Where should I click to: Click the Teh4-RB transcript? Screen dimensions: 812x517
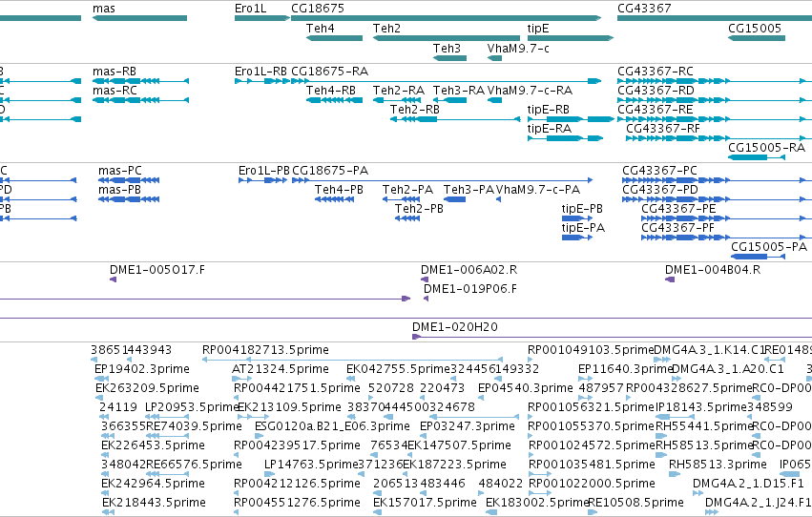[x=334, y=100]
